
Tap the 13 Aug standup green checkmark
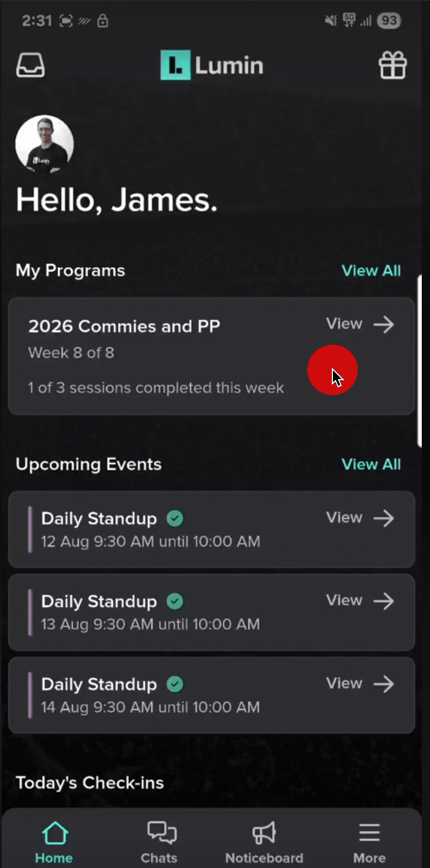click(x=175, y=601)
